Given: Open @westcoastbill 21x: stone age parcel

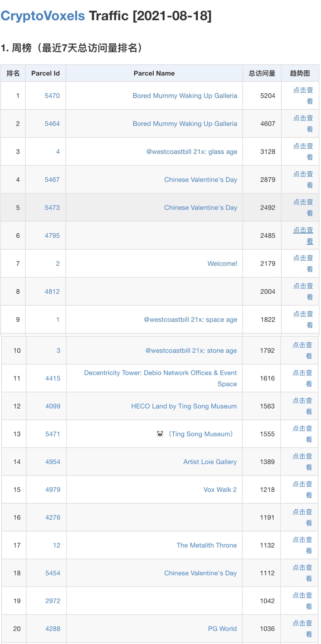Looking at the screenshot, I should coord(191,350).
